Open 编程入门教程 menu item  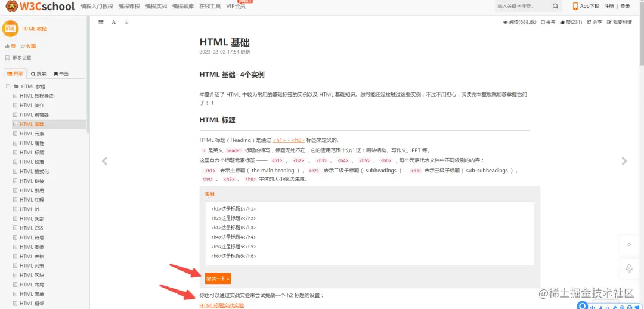coord(97,6)
